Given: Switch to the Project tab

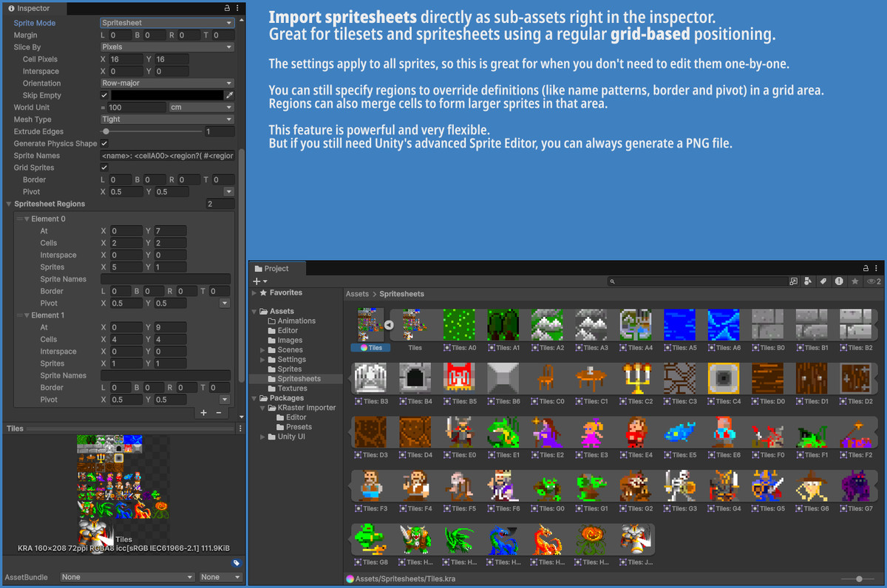Looking at the screenshot, I should click(x=276, y=269).
